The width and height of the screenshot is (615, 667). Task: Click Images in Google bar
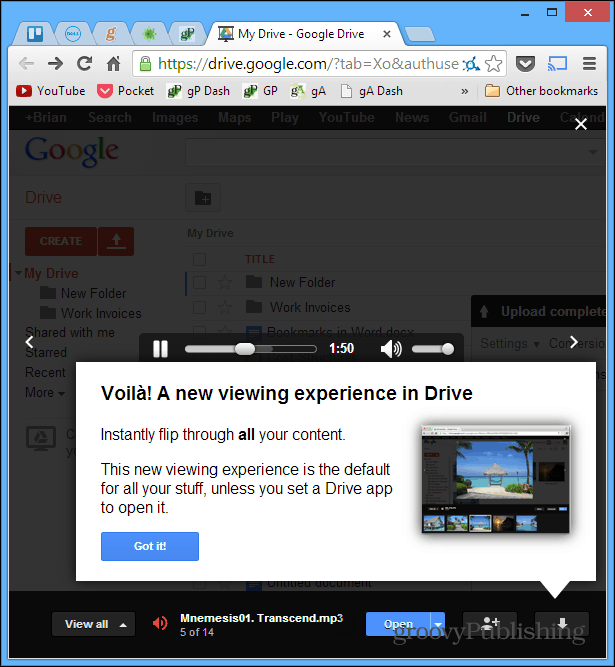click(x=175, y=117)
